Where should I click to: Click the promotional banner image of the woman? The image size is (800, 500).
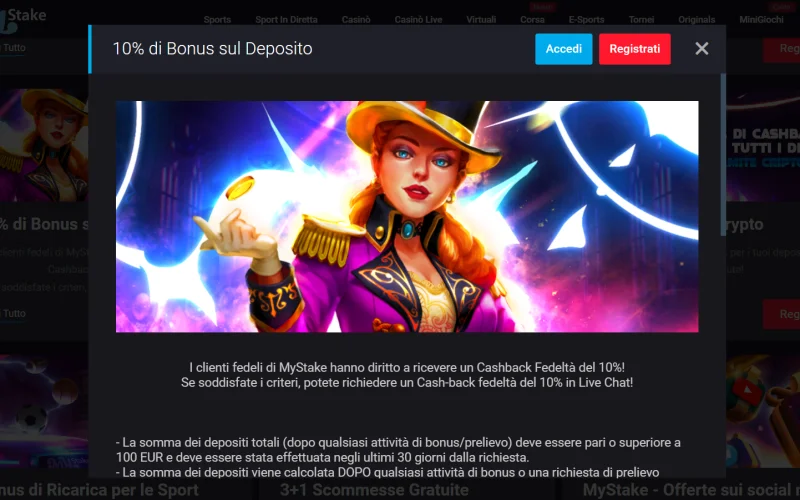pyautogui.click(x=407, y=216)
